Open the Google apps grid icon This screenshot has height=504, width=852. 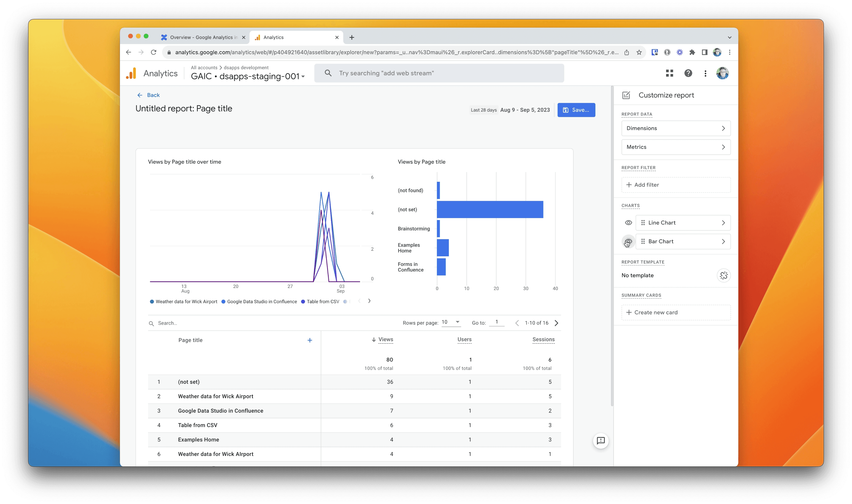669,73
